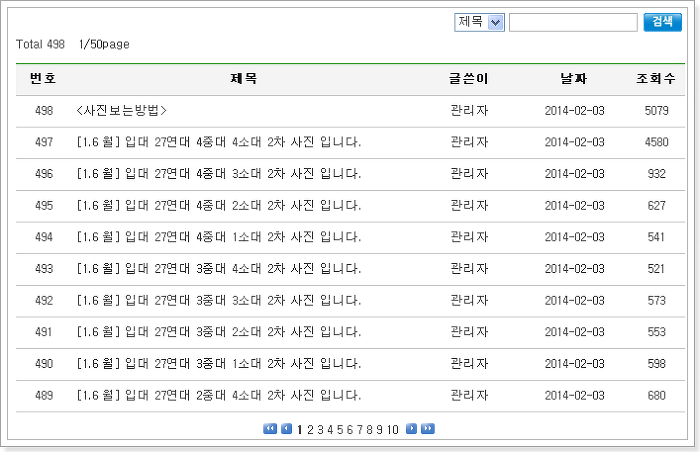Click the 제목 column header
This screenshot has width=700, height=452.
(244, 79)
